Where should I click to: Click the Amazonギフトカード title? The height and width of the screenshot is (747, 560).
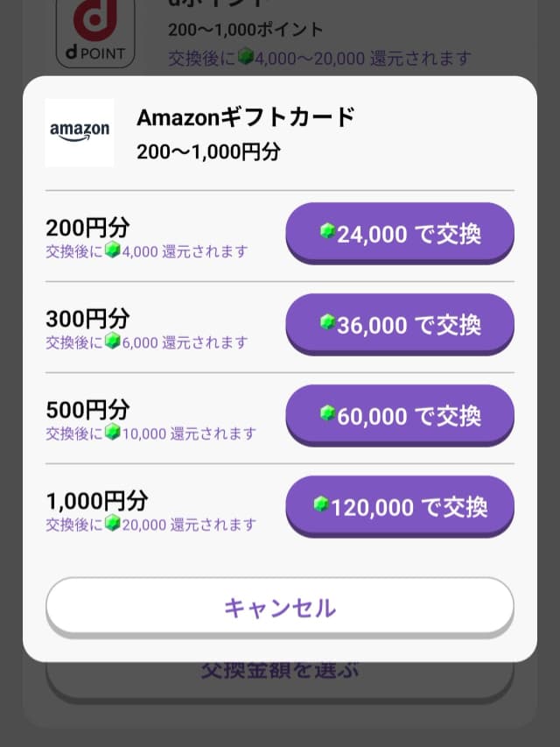(245, 116)
